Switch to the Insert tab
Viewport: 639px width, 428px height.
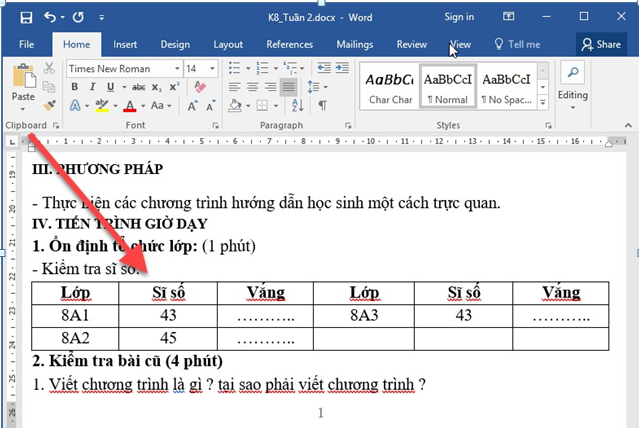125,44
